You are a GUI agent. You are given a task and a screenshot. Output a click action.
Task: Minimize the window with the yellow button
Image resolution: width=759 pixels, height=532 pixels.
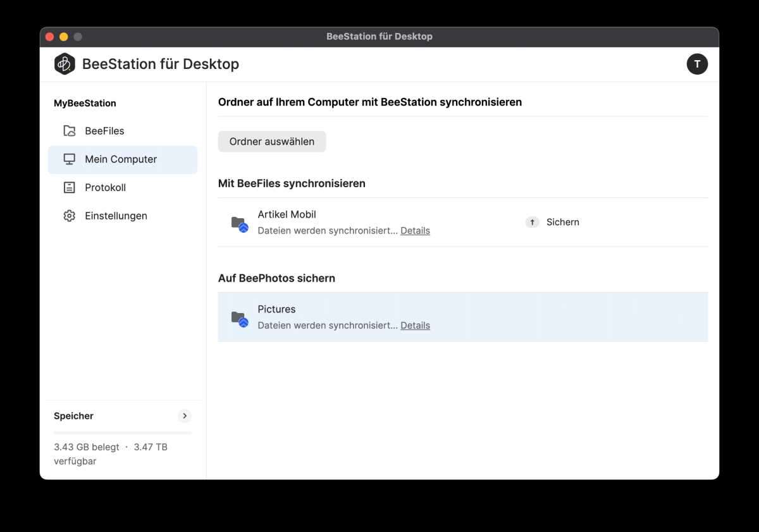[64, 37]
